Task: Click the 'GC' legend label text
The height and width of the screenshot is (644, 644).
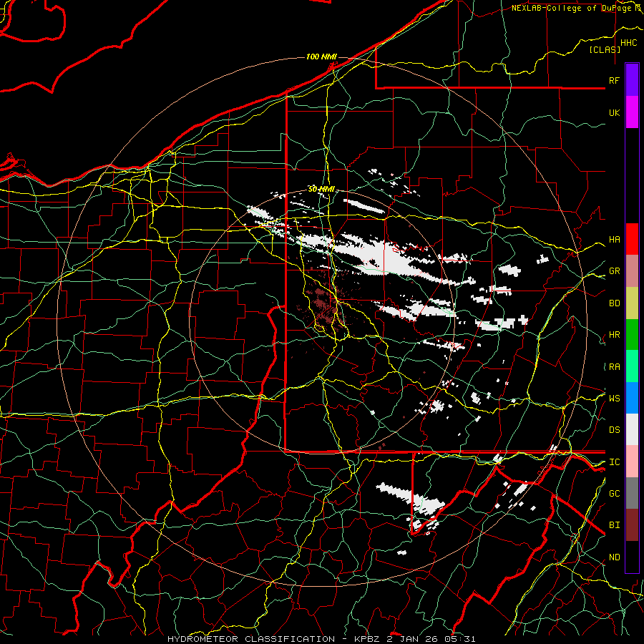Action: click(x=614, y=494)
